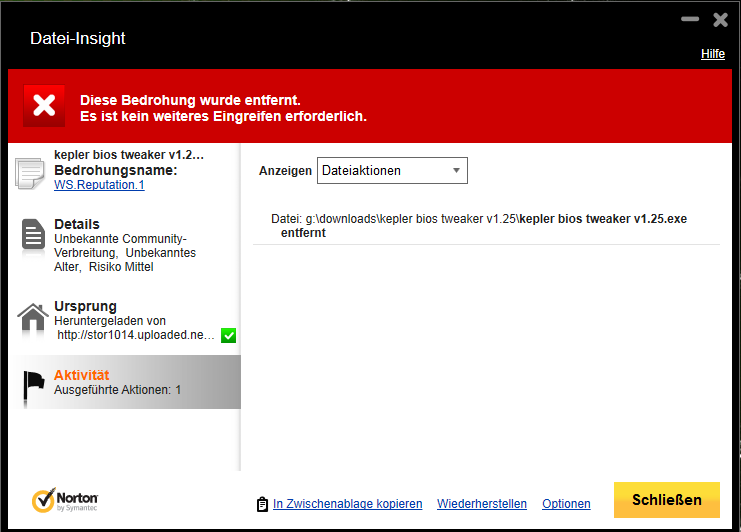This screenshot has width=741, height=532.
Task: Open the Details section in the sidebar
Action: (124, 245)
